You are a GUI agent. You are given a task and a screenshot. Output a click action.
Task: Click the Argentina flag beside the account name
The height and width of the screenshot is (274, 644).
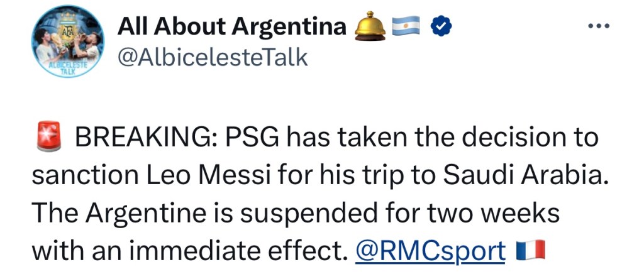click(x=406, y=26)
